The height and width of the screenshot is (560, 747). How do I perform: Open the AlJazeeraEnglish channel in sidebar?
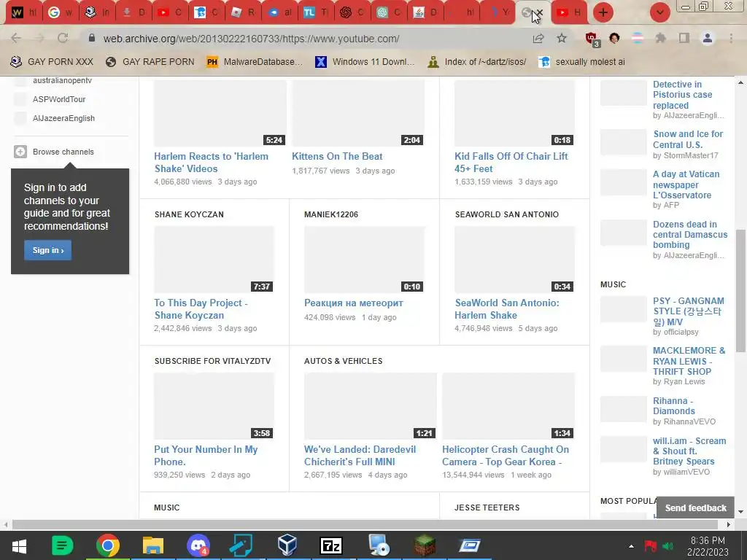(63, 118)
